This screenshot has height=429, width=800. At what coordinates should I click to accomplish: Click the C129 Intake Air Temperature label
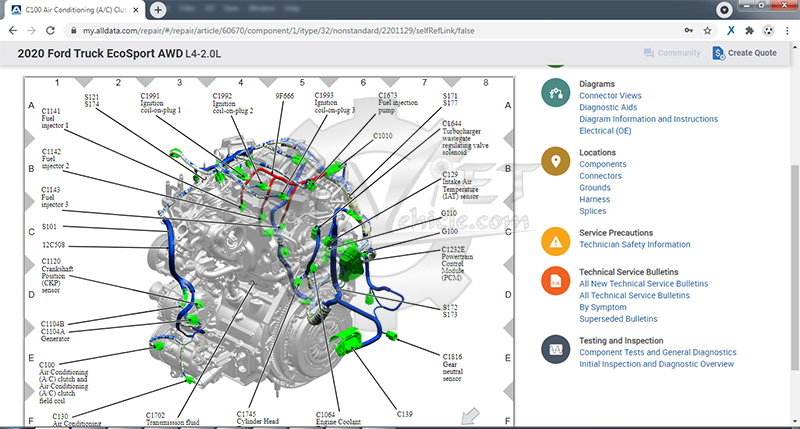pyautogui.click(x=460, y=185)
